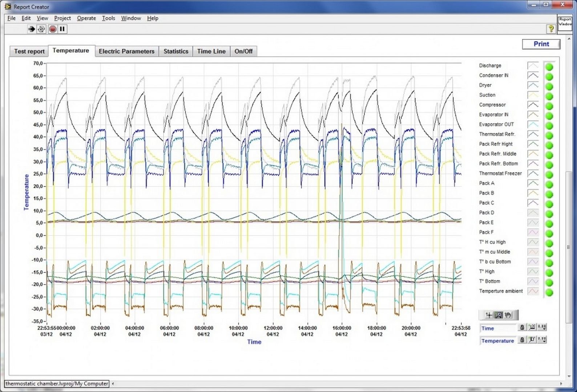The height and width of the screenshot is (392, 577).
Task: Open the Tools menu
Action: (x=108, y=18)
